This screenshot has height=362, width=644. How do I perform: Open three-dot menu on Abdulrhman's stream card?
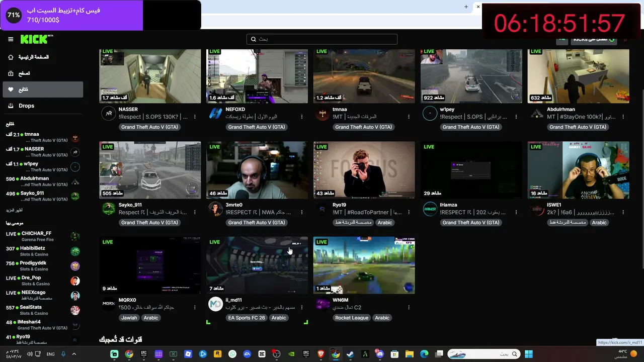[x=623, y=117]
